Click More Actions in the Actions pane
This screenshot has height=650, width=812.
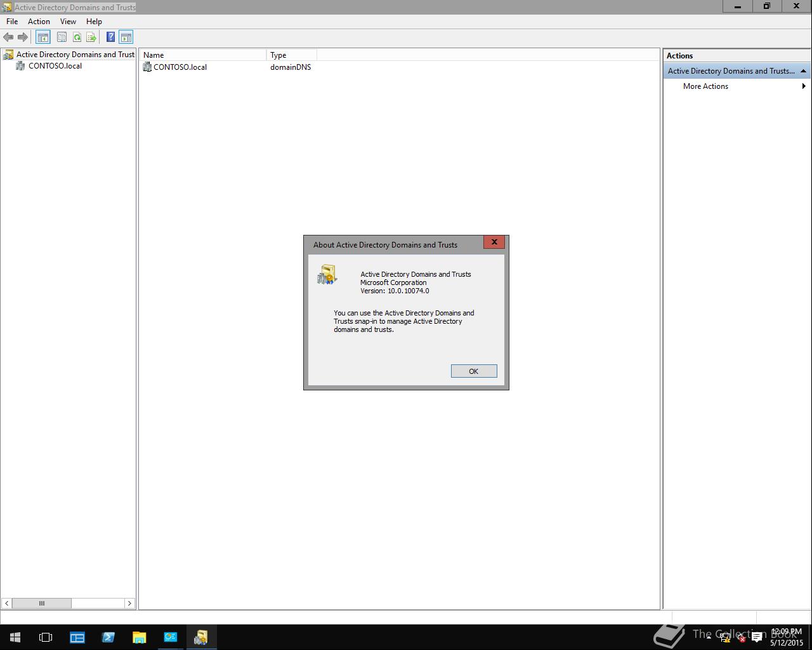point(705,86)
